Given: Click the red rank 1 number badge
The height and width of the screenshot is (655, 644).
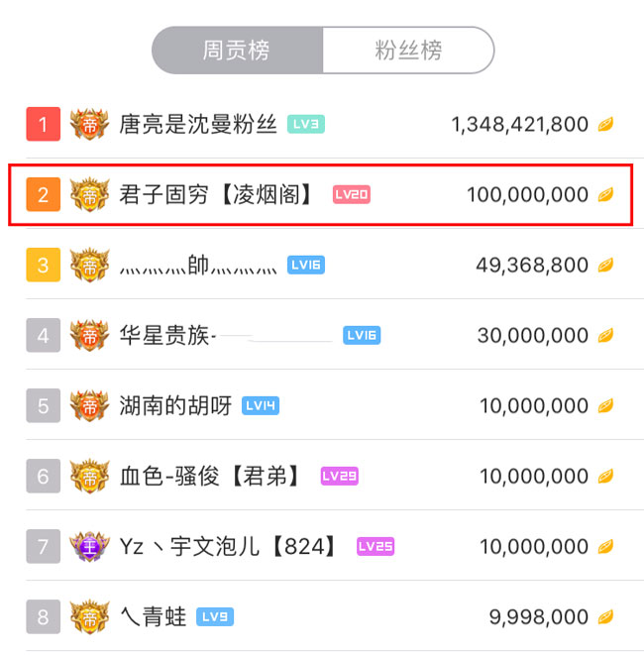Looking at the screenshot, I should [x=44, y=124].
